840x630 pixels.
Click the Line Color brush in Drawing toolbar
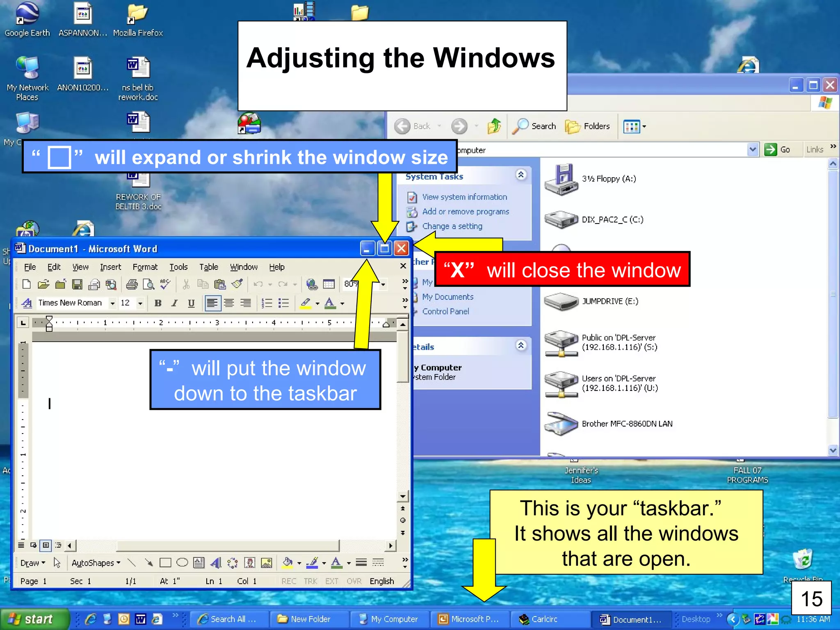click(313, 562)
